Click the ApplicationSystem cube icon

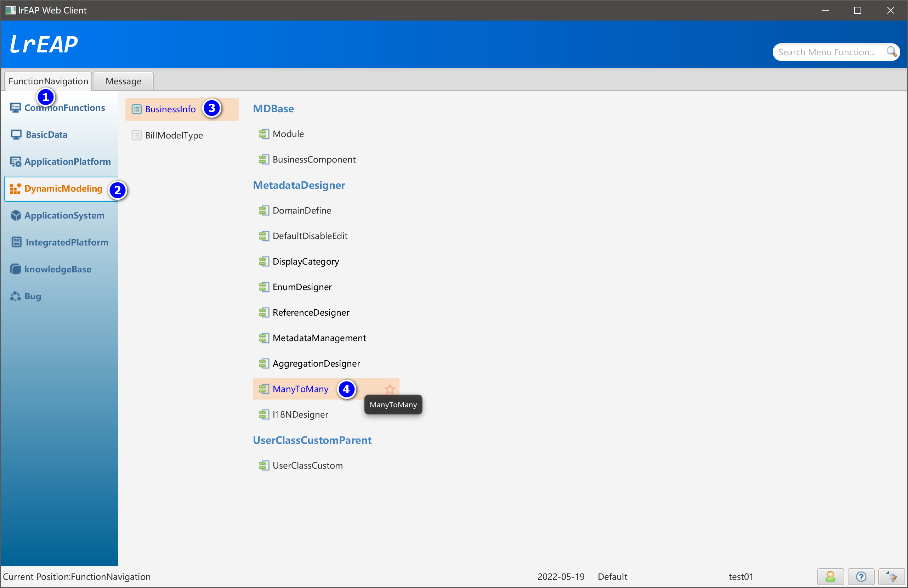(16, 216)
